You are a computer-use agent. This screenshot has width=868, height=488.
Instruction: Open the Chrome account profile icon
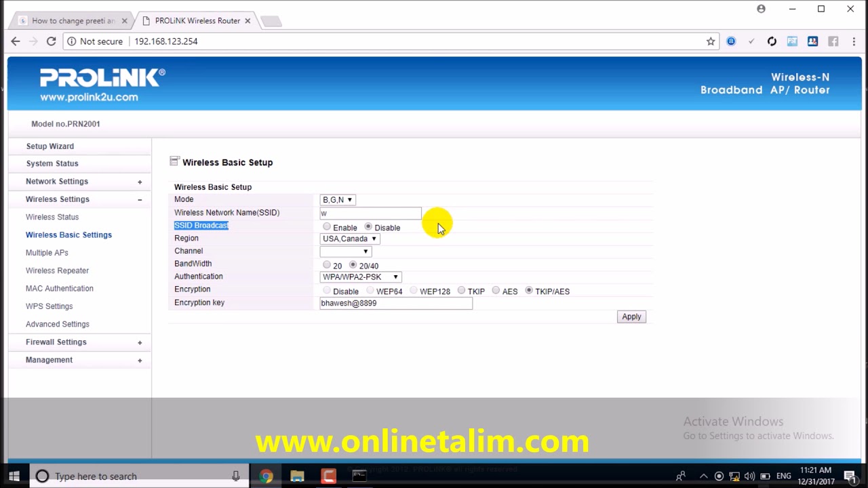click(761, 9)
